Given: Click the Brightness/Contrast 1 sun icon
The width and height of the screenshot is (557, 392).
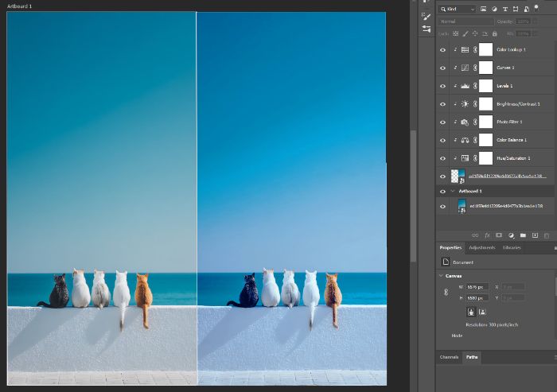Looking at the screenshot, I should click(x=465, y=104).
